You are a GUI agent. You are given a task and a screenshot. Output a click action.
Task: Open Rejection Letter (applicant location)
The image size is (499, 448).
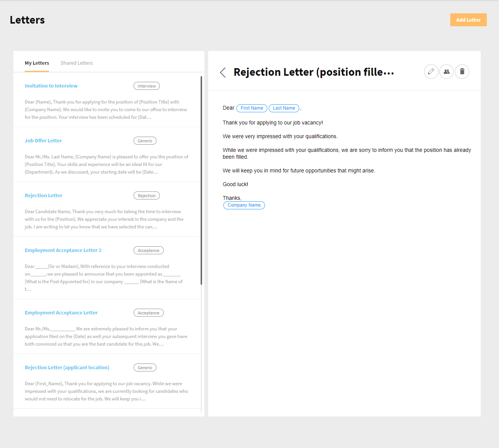pyautogui.click(x=67, y=367)
